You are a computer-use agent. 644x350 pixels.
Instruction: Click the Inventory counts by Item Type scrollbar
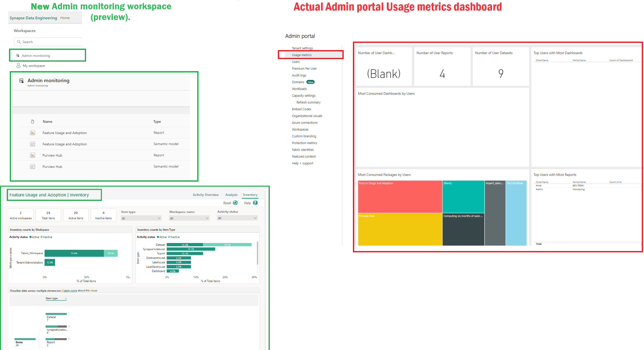point(257,253)
